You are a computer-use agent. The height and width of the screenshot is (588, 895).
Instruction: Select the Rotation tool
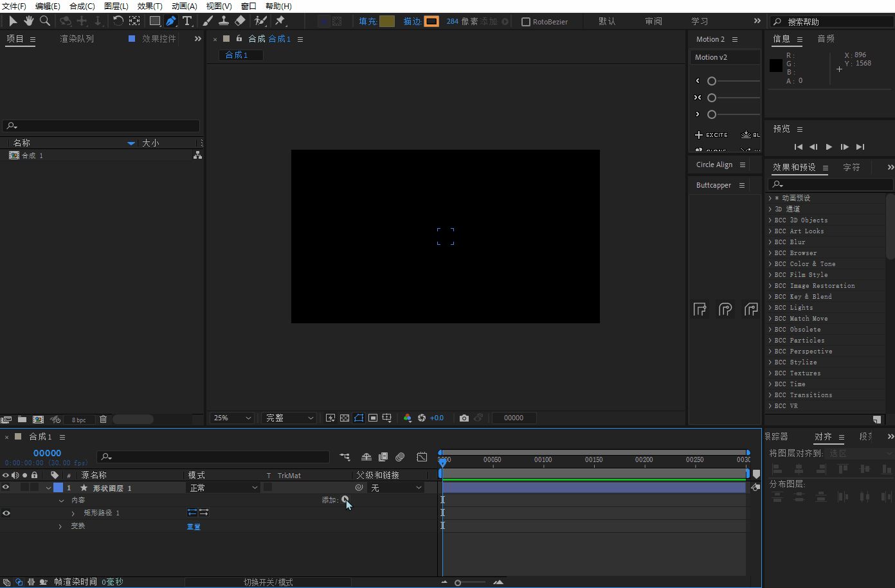pyautogui.click(x=118, y=21)
